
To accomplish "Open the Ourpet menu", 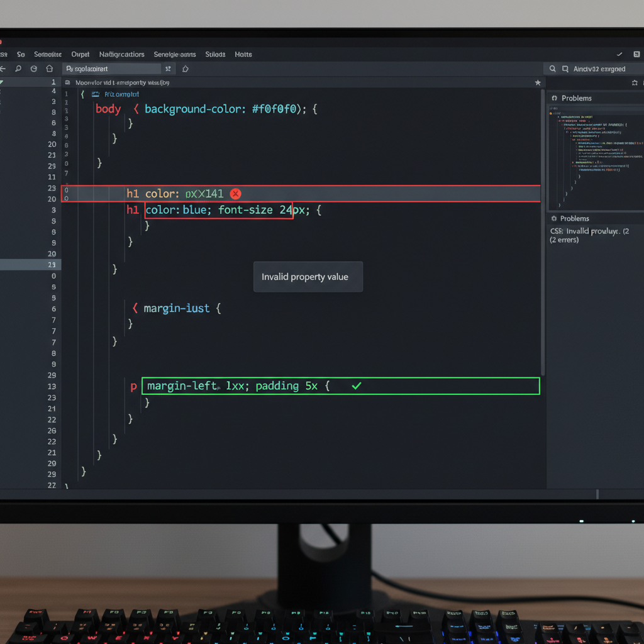I will coord(80,54).
